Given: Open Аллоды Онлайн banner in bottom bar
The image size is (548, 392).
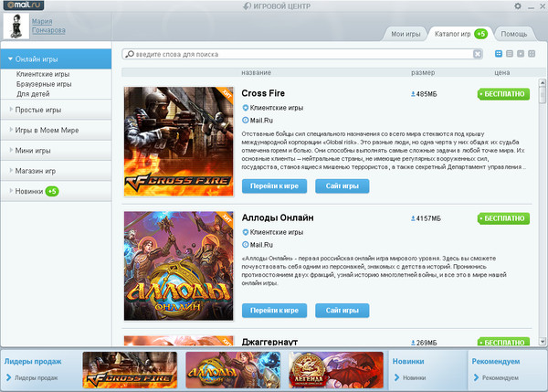Looking at the screenshot, I should coord(233,370).
